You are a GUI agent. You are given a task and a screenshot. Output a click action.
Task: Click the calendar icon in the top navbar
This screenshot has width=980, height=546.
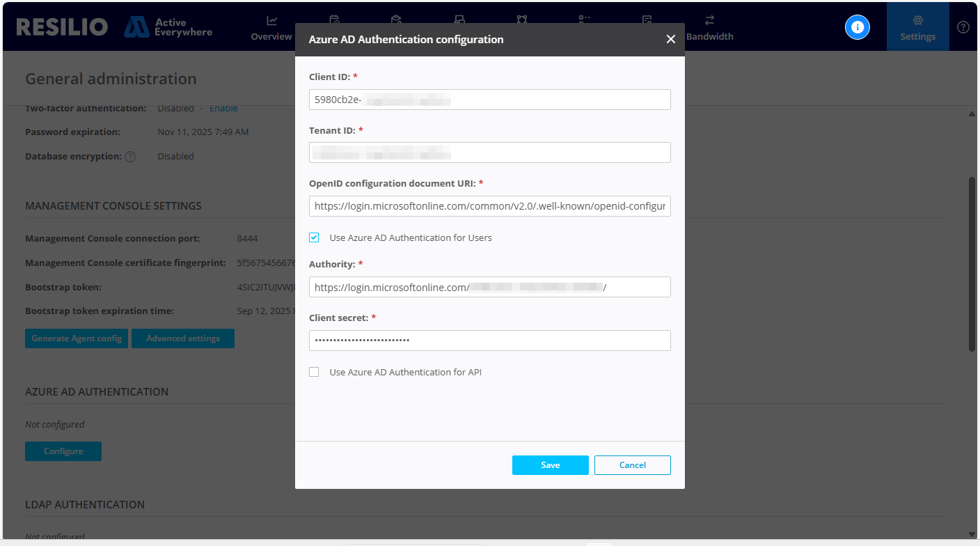pyautogui.click(x=333, y=21)
